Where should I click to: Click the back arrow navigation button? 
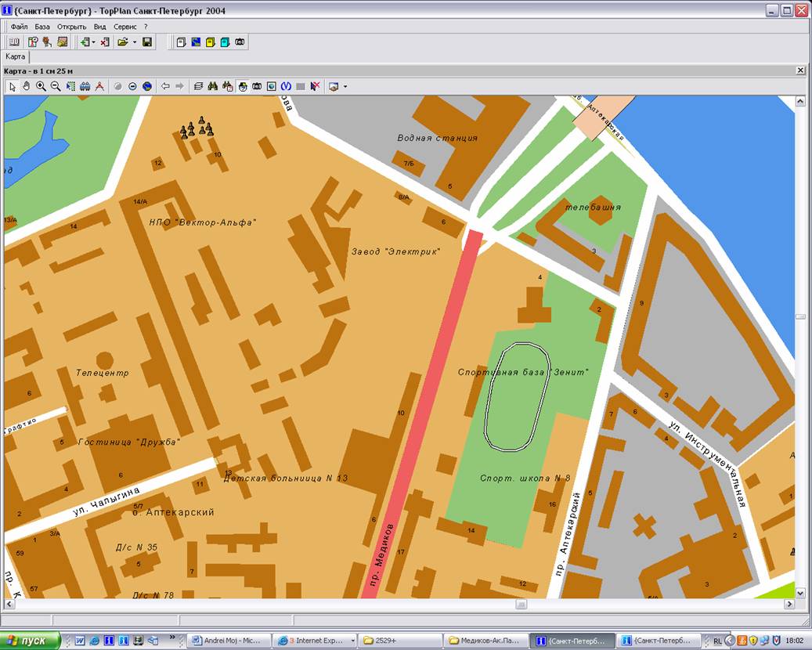click(x=165, y=86)
